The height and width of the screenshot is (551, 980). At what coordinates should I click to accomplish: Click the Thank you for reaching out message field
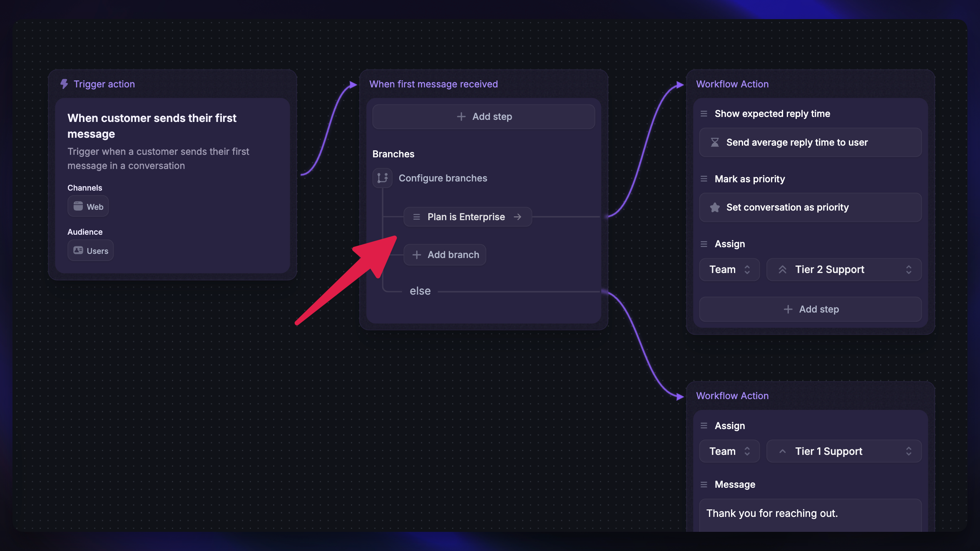click(811, 515)
